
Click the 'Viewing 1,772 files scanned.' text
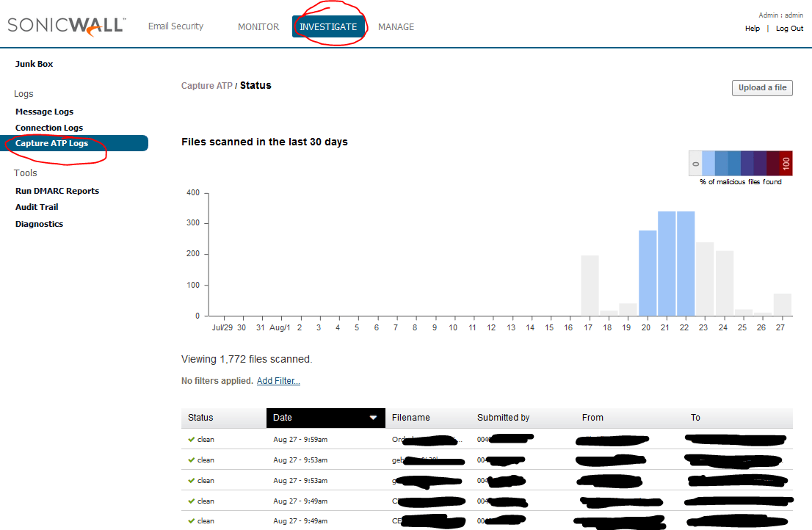click(x=247, y=359)
